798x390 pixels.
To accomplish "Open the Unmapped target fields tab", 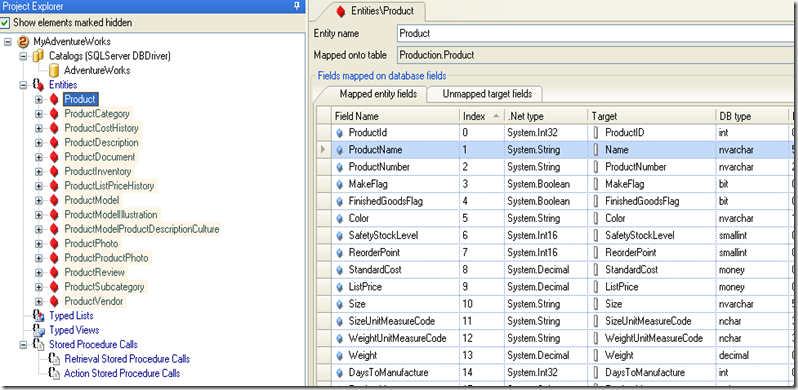I will (487, 94).
